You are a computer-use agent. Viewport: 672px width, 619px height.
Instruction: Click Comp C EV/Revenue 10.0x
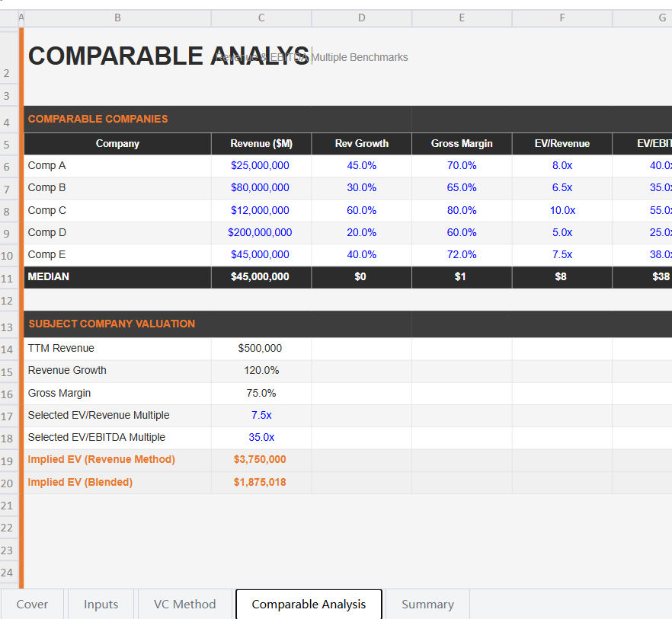click(x=562, y=211)
